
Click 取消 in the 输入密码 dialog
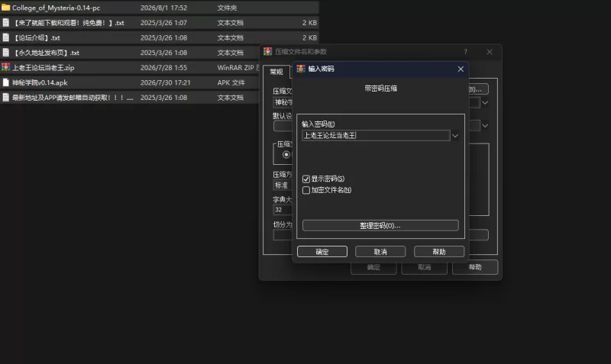pyautogui.click(x=380, y=252)
